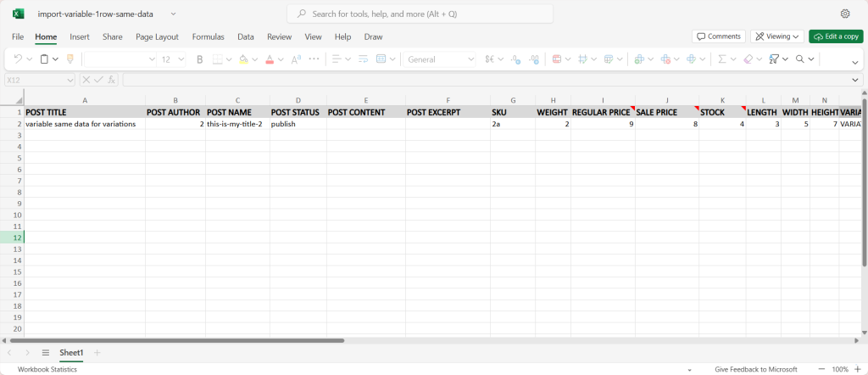Switch to the Page Layout tab
The image size is (868, 375).
click(157, 36)
